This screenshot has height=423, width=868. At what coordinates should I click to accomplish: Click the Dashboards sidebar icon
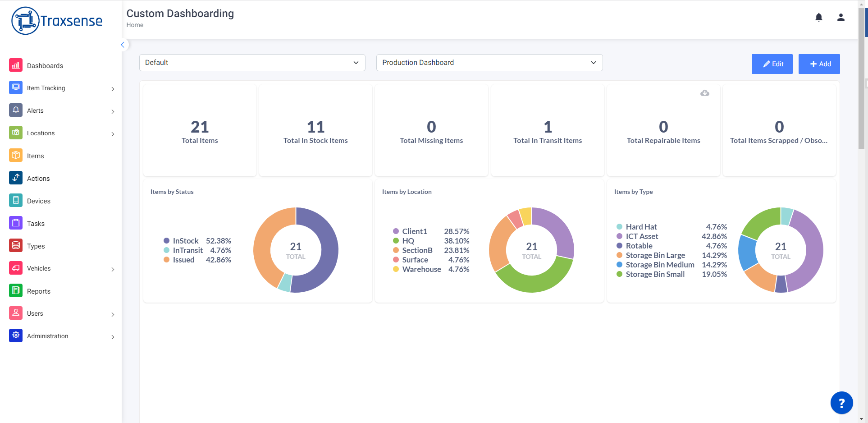[x=16, y=65]
